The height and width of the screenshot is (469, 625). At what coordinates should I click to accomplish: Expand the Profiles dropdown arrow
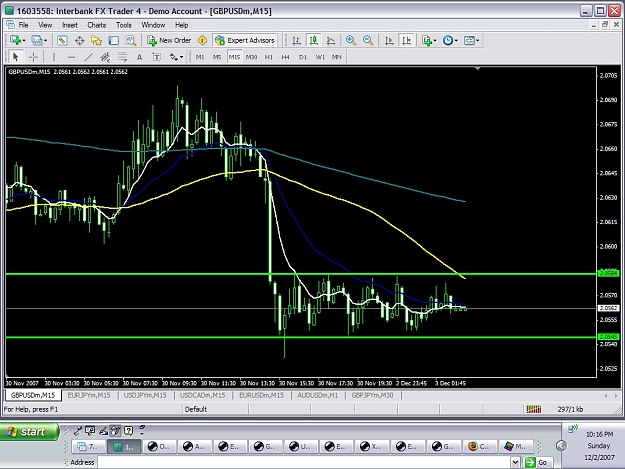[x=45, y=41]
